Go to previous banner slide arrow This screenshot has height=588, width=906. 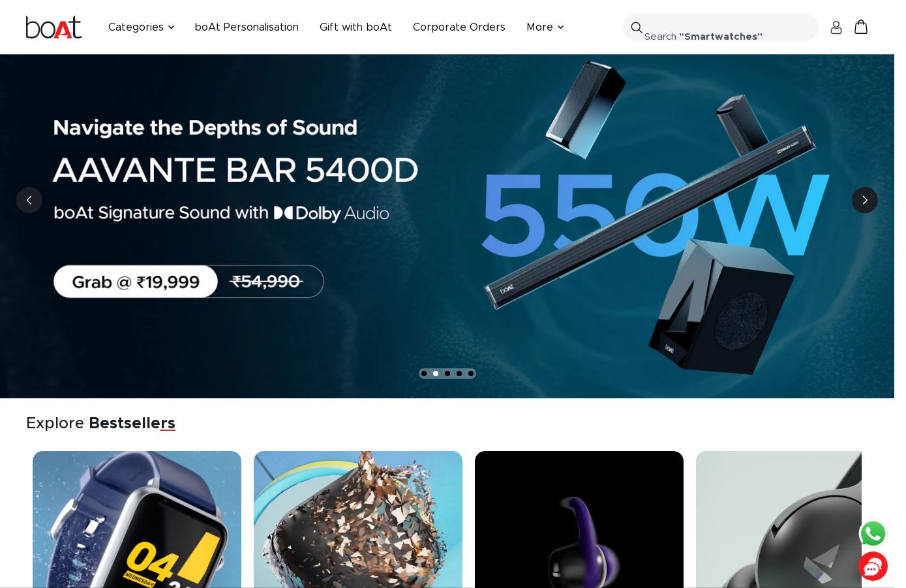pyautogui.click(x=29, y=200)
